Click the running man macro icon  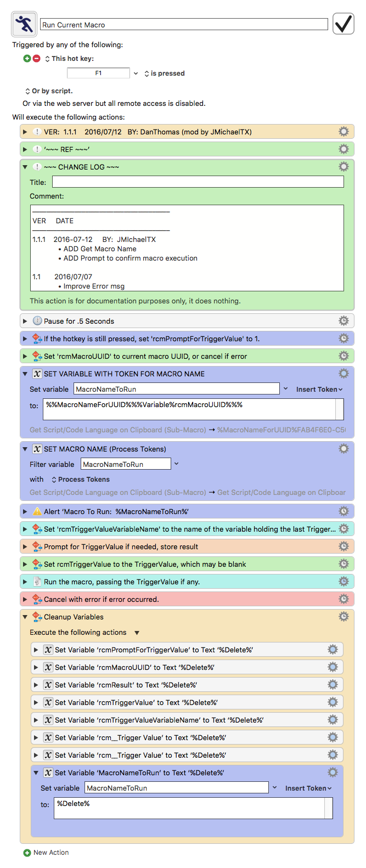24,24
